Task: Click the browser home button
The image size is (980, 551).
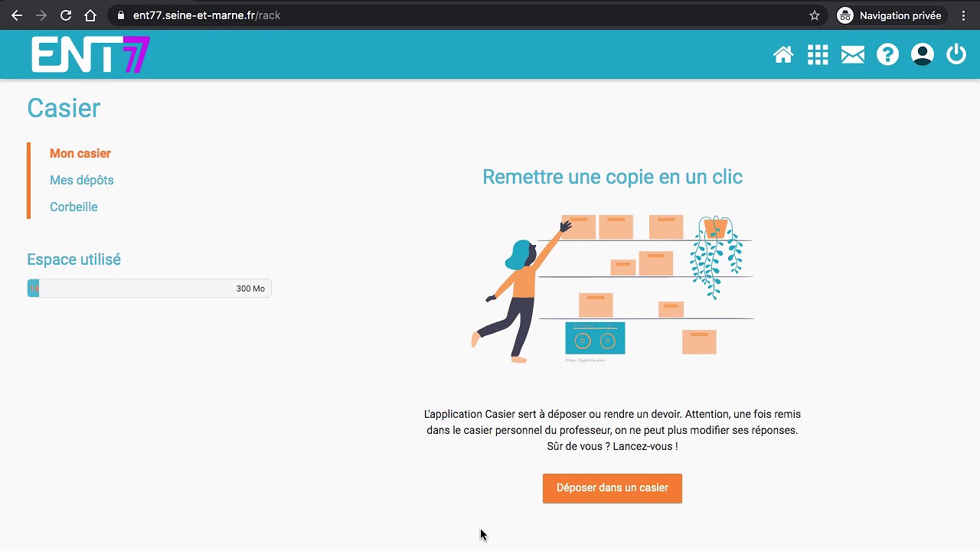Action: click(x=90, y=15)
